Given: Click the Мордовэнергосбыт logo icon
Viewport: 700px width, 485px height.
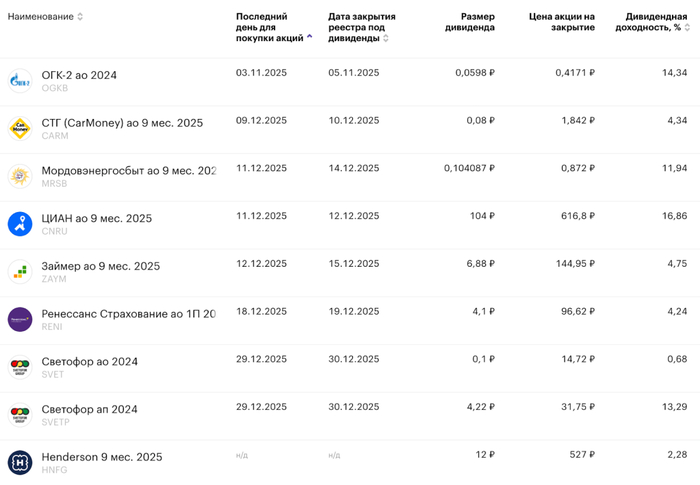Looking at the screenshot, I should point(20,176).
